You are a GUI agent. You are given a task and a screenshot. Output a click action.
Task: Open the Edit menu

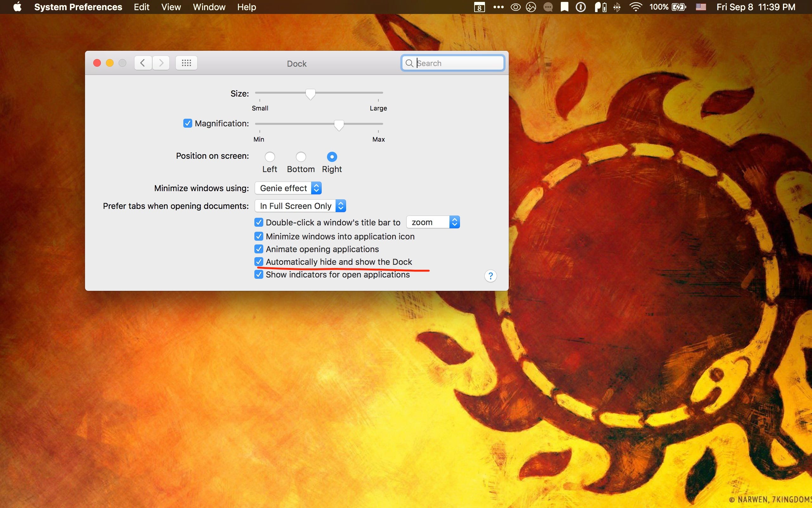tap(141, 7)
